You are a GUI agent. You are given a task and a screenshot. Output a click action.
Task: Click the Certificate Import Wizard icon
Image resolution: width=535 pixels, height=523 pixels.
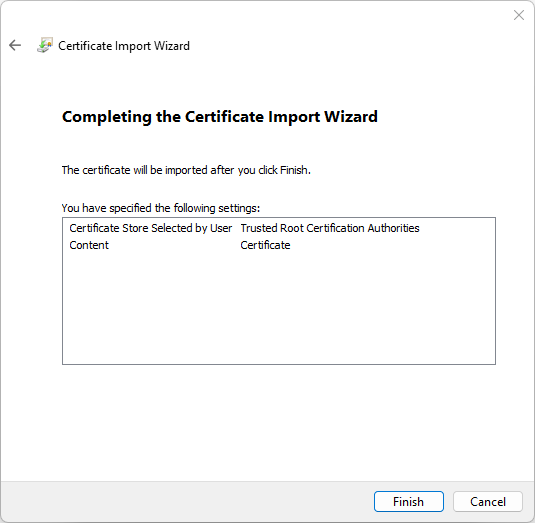(45, 45)
